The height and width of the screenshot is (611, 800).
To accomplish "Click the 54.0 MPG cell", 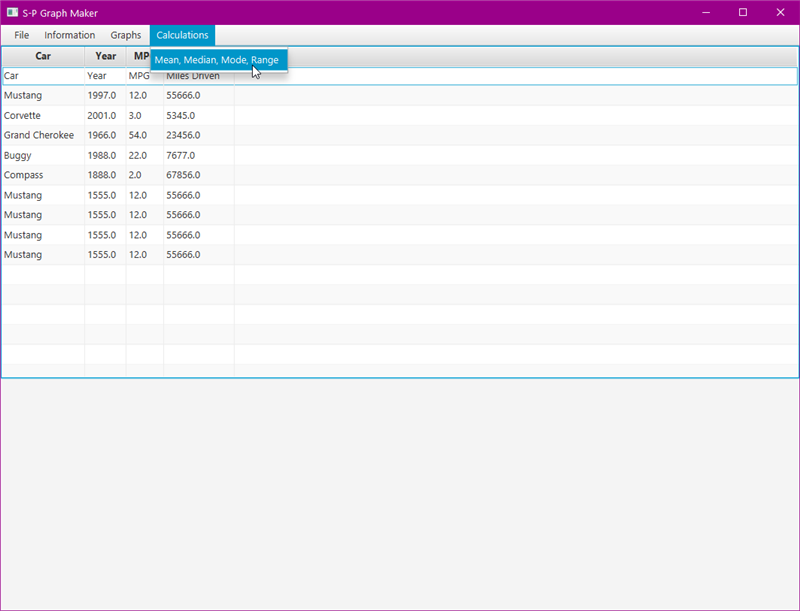I will pos(138,136).
